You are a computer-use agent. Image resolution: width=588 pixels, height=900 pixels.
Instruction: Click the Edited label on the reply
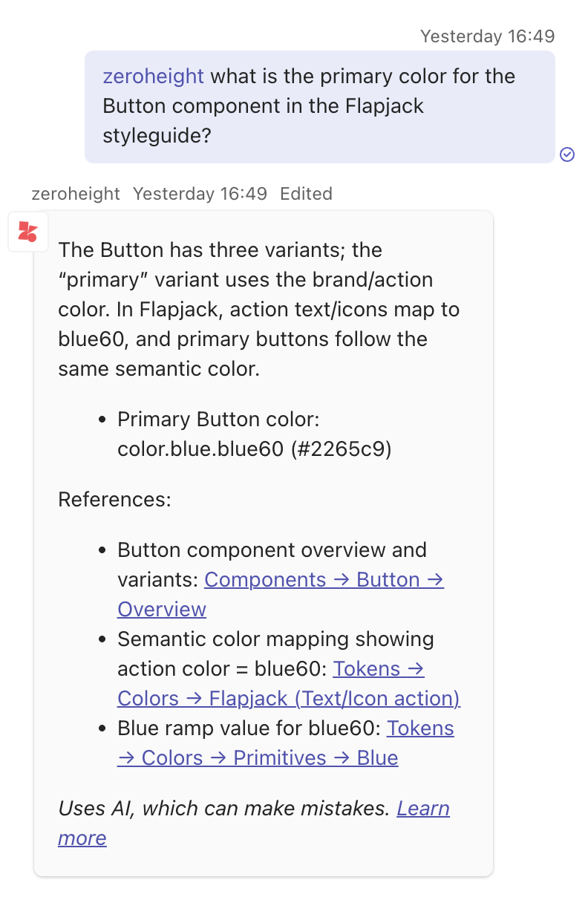(x=306, y=194)
